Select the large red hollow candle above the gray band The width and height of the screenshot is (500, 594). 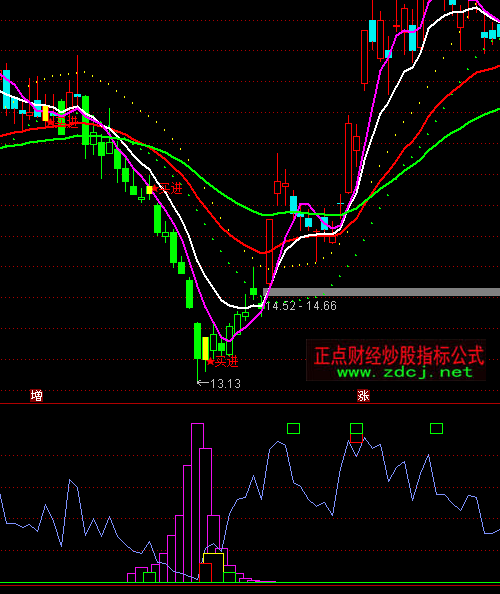[269, 251]
